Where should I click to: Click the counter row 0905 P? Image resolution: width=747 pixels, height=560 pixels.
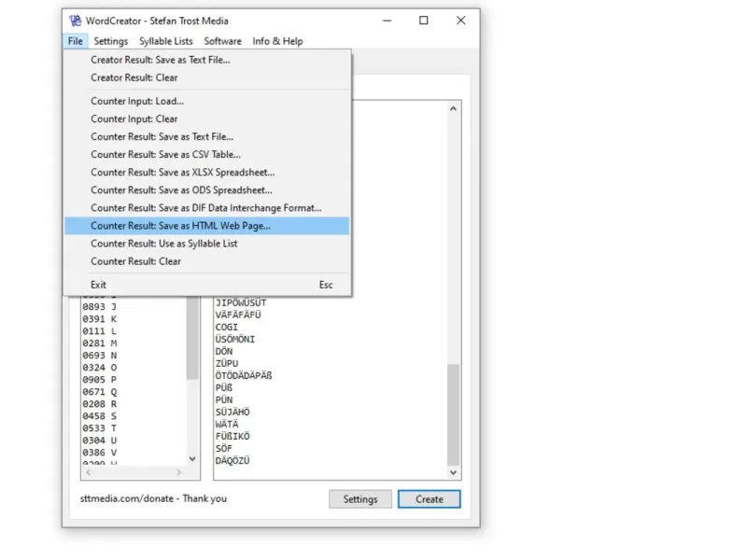click(100, 380)
